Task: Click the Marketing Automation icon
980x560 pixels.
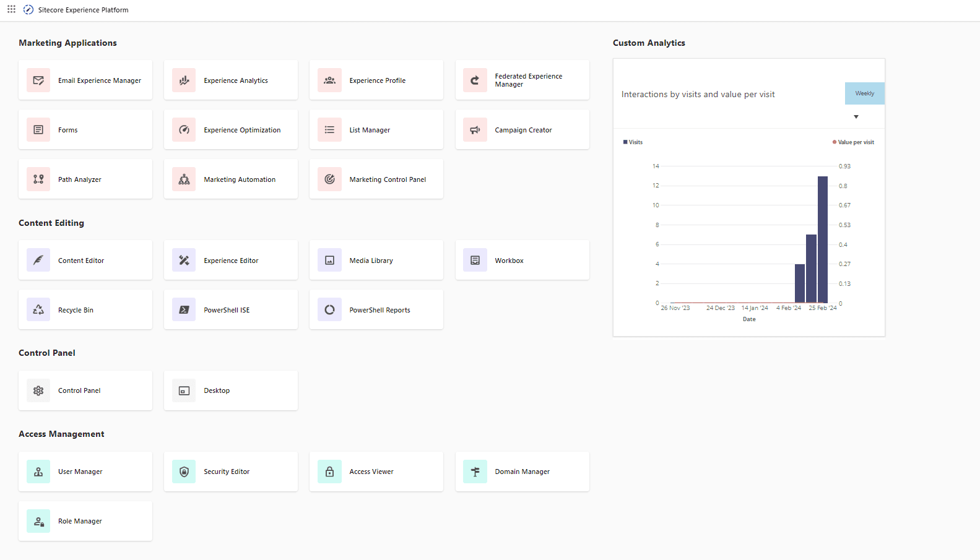Action: [x=184, y=179]
